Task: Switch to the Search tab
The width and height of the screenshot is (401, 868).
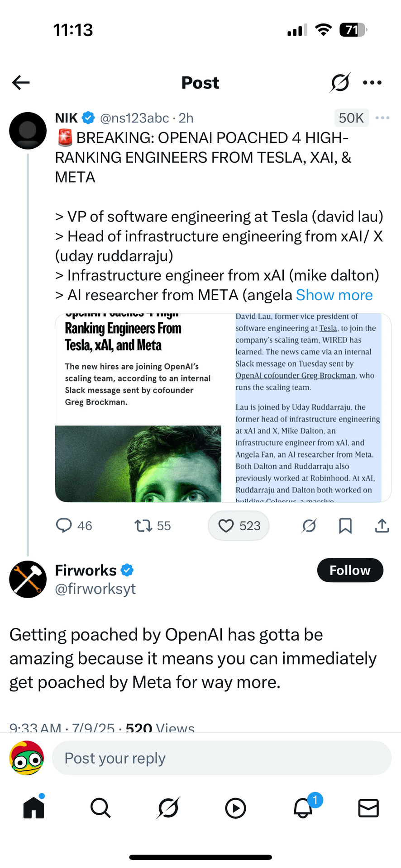Action: [x=100, y=808]
